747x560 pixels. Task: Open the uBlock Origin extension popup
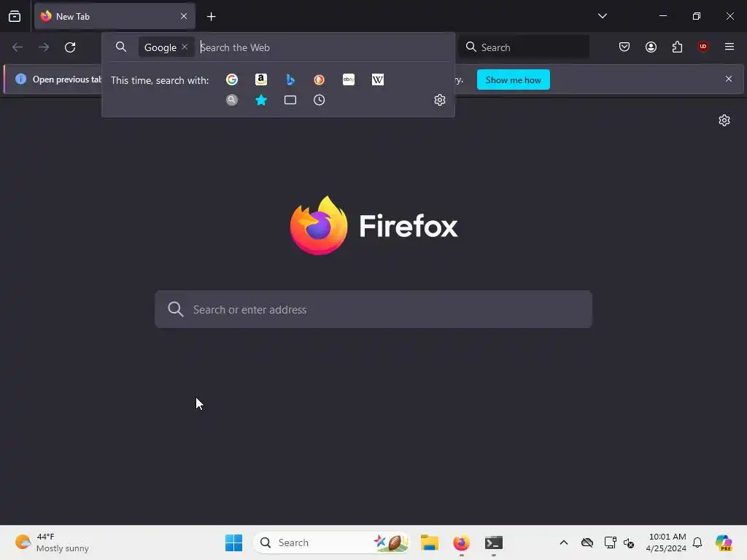pyautogui.click(x=703, y=47)
